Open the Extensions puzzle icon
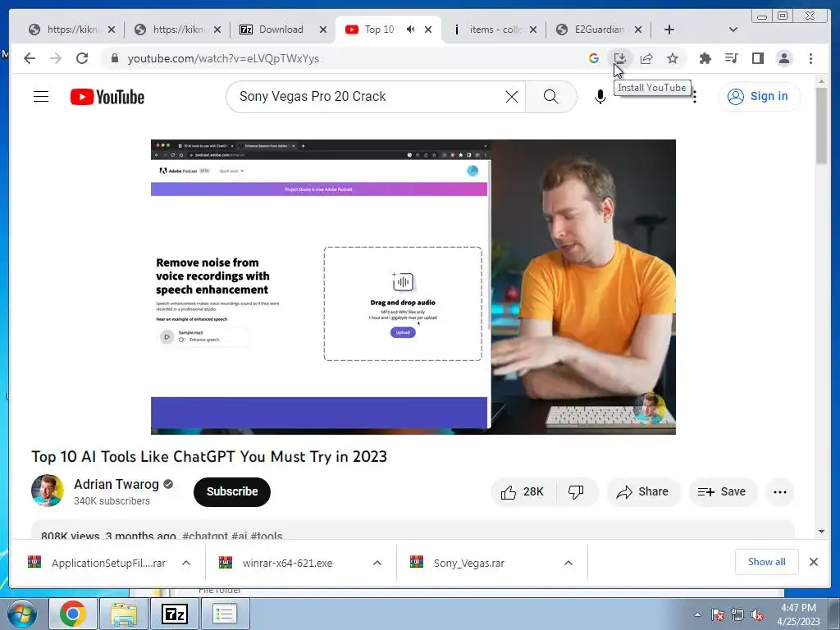Viewport: 840px width, 630px height. click(705, 58)
